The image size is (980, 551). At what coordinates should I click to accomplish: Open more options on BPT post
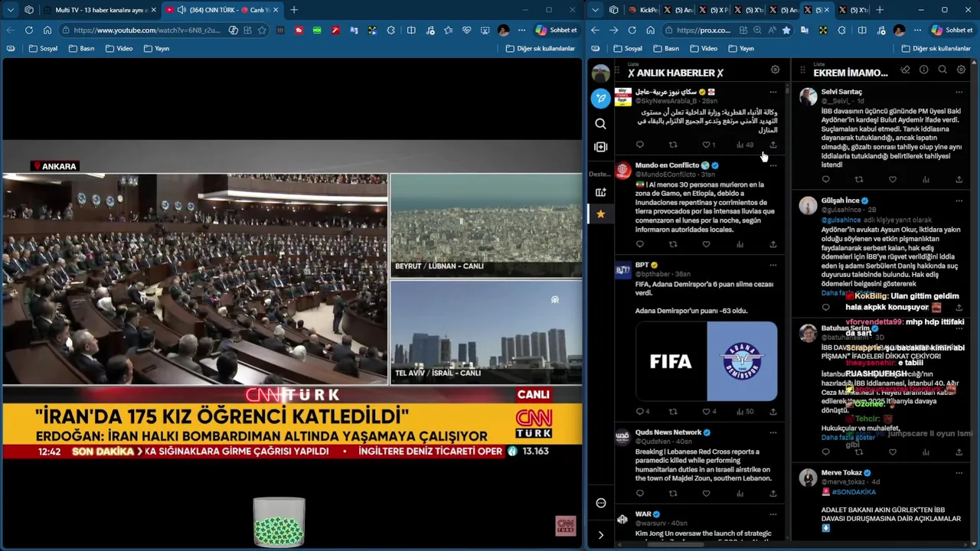[x=773, y=265]
